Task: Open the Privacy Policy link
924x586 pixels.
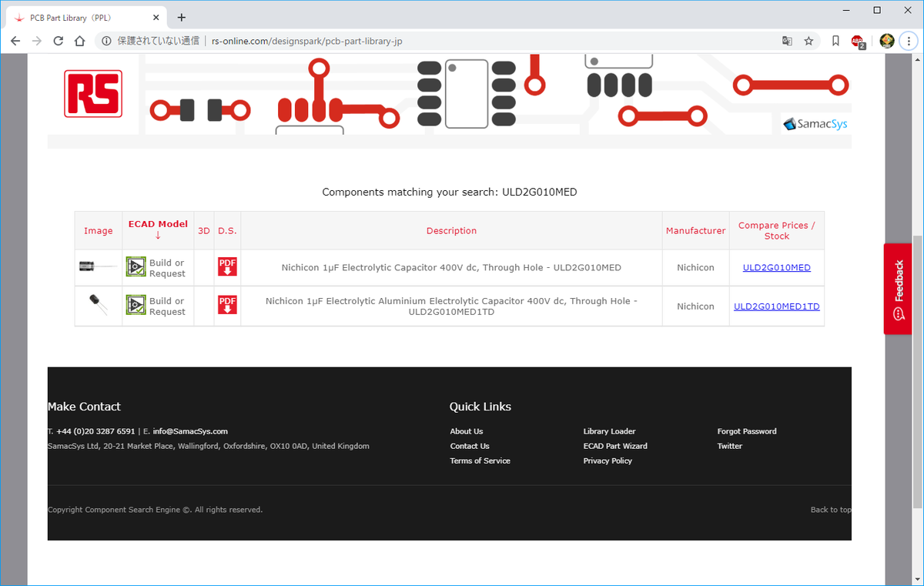Action: tap(608, 460)
